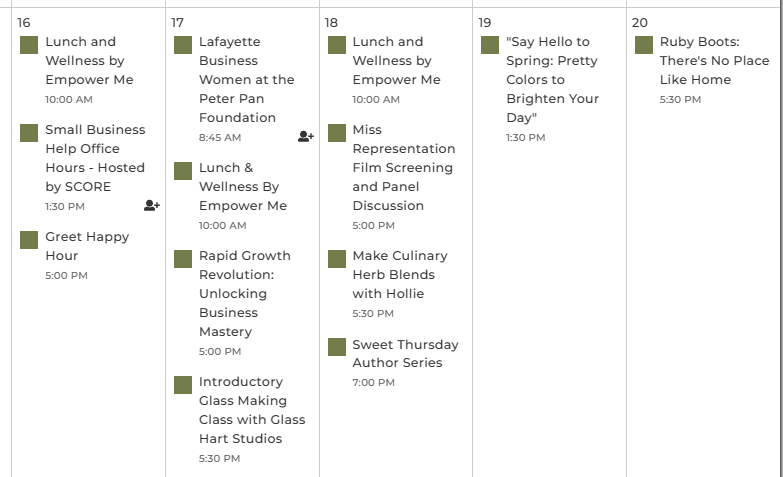Open Lafayette Business Women at Peter Pan Foundation
This screenshot has height=477, width=783.
coord(246,80)
